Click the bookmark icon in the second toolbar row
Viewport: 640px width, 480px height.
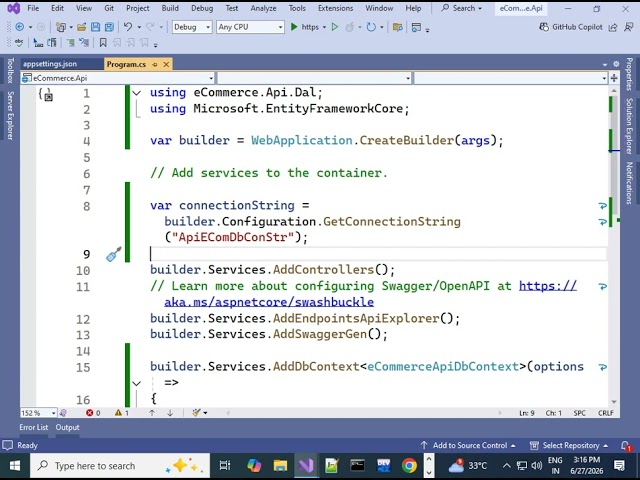coord(103,42)
